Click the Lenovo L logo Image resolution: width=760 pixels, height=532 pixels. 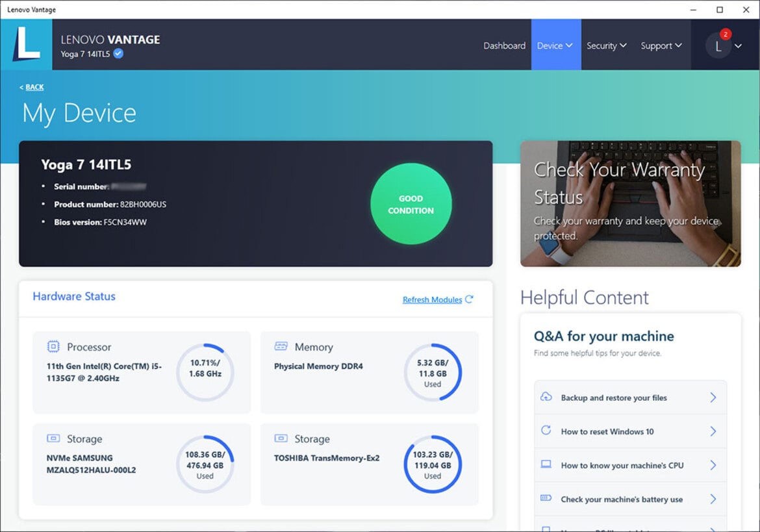click(26, 45)
